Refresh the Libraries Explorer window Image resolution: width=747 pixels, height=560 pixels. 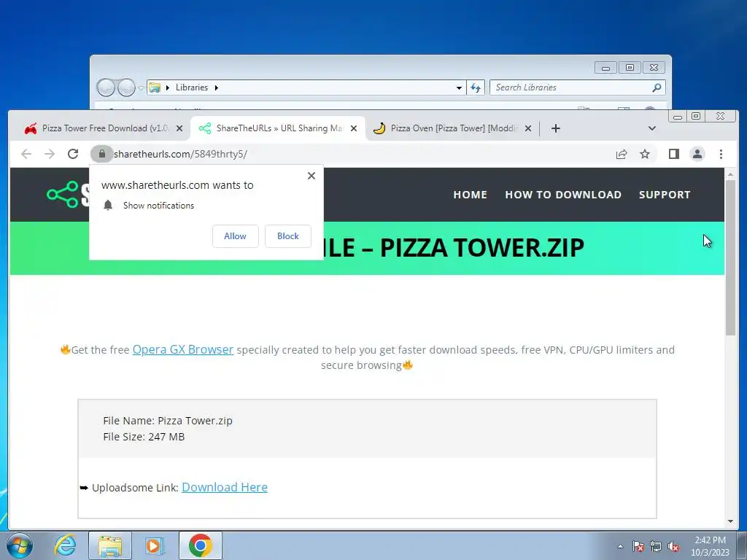(x=476, y=87)
